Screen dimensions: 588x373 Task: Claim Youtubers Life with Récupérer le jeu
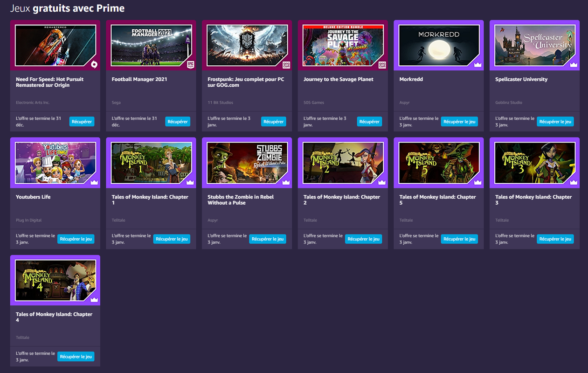(x=76, y=239)
